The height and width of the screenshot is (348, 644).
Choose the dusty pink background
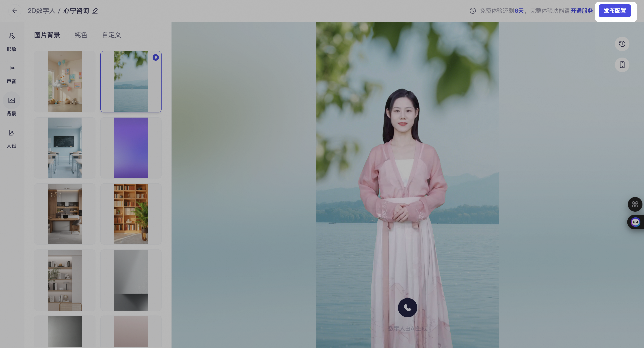(131, 331)
